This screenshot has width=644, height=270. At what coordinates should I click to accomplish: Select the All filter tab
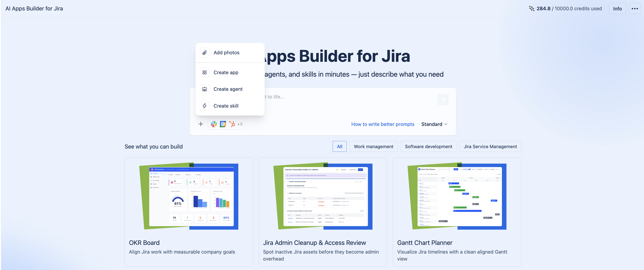pyautogui.click(x=340, y=147)
